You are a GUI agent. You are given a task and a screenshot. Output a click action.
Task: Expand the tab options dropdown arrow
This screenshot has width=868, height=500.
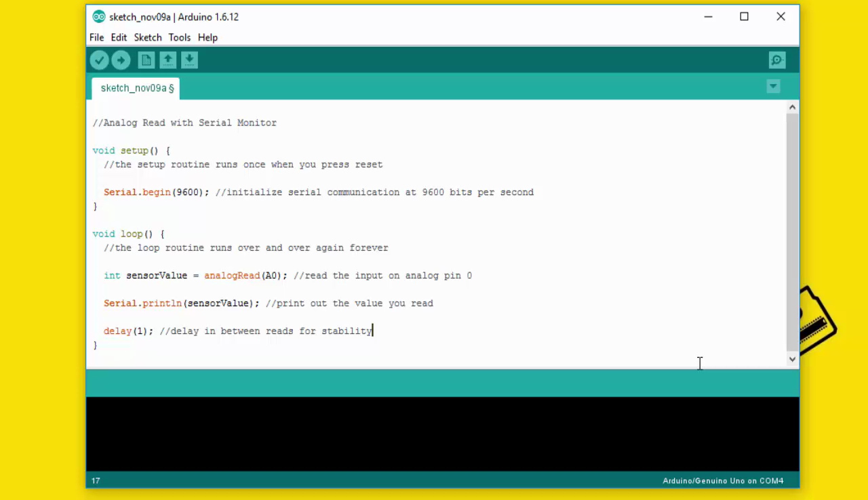[x=773, y=87]
